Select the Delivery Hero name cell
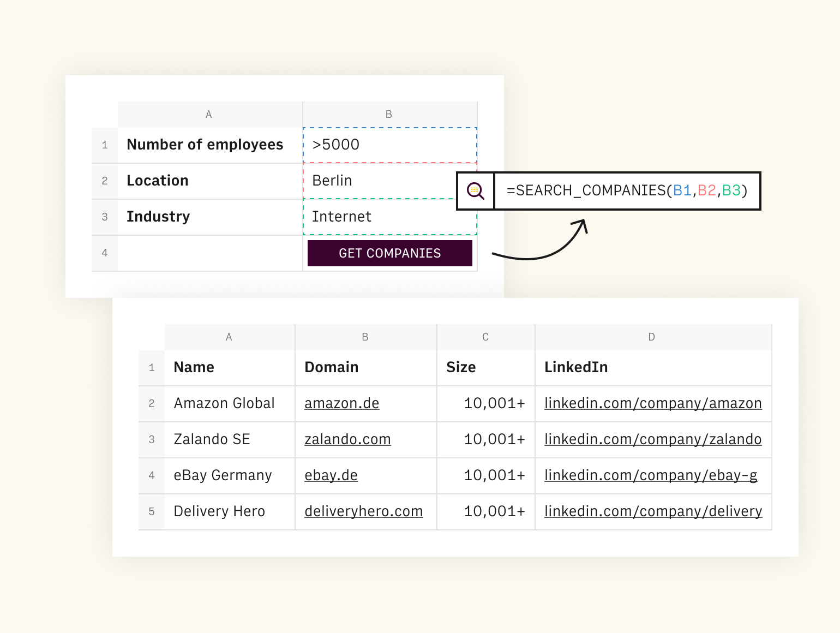Viewport: 840px width, 633px height. click(230, 512)
